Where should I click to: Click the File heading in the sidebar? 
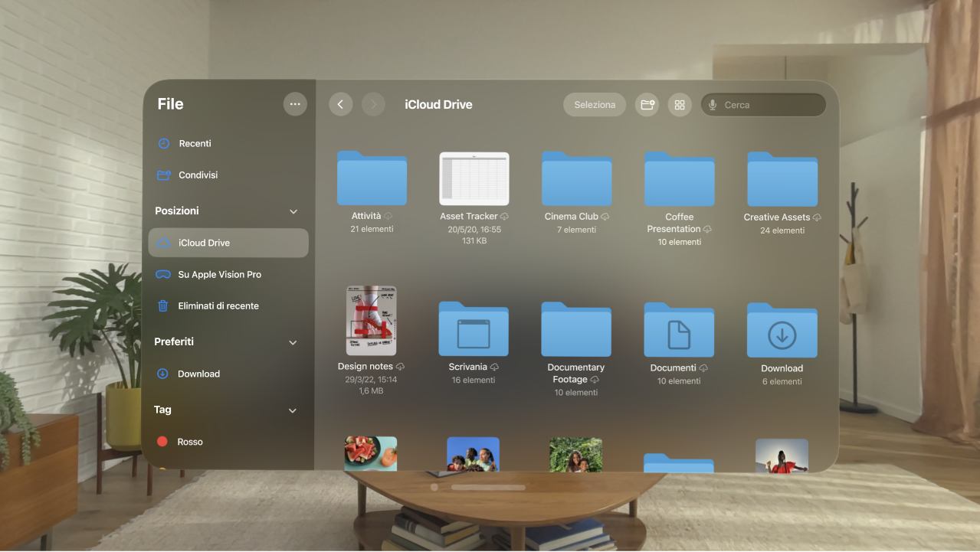coord(170,104)
